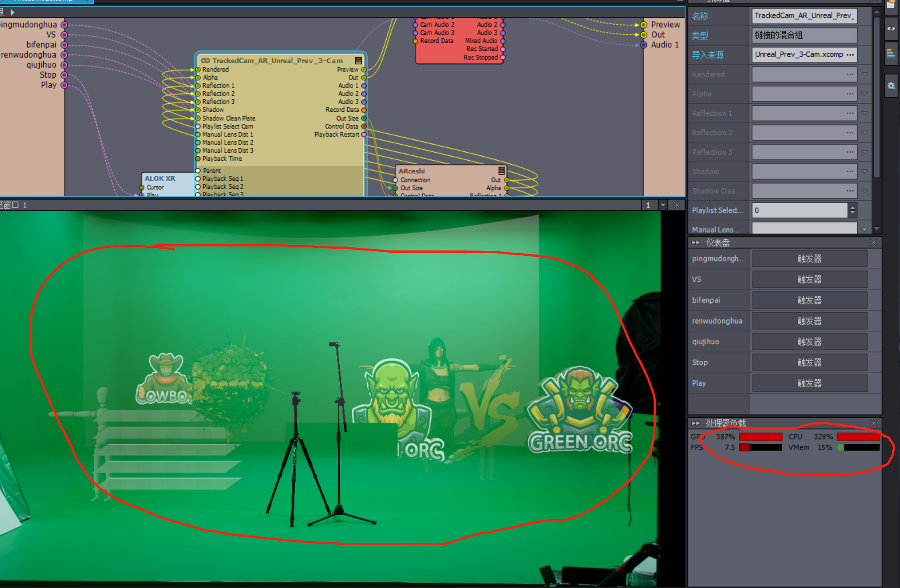Trigger the pingmudongh... 触发器 button
Image resolution: width=900 pixels, height=588 pixels.
pyautogui.click(x=809, y=259)
